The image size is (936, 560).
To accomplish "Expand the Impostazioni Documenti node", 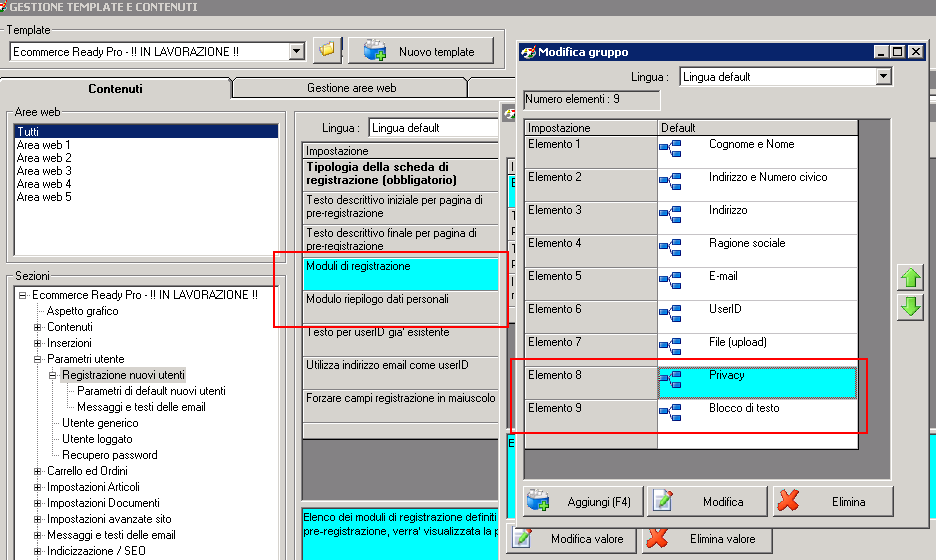I will 38,503.
